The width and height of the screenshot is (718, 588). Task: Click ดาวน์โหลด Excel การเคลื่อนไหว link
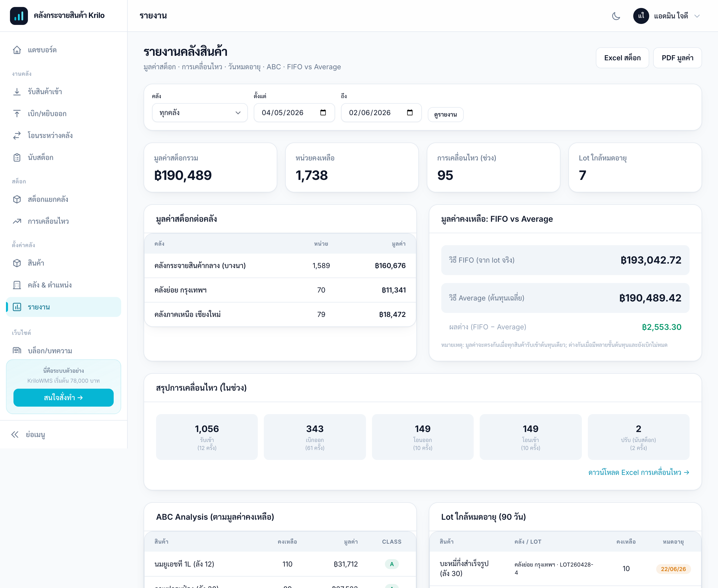tap(639, 472)
